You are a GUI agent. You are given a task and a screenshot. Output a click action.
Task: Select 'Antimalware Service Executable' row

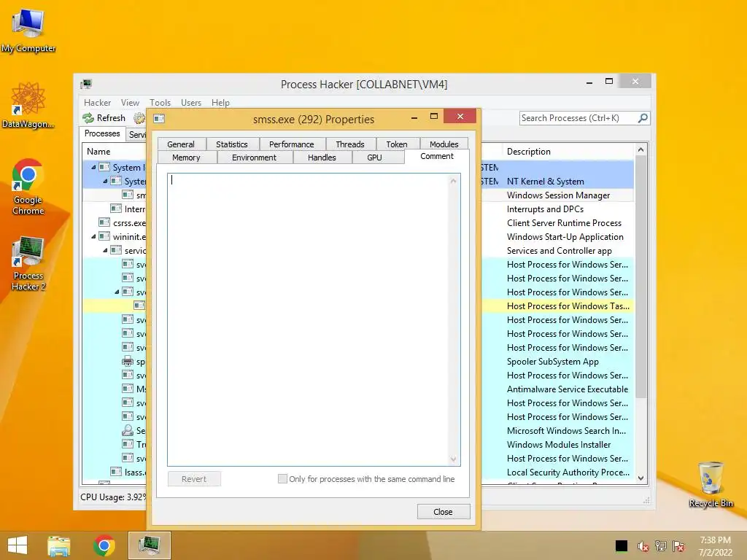click(x=568, y=389)
